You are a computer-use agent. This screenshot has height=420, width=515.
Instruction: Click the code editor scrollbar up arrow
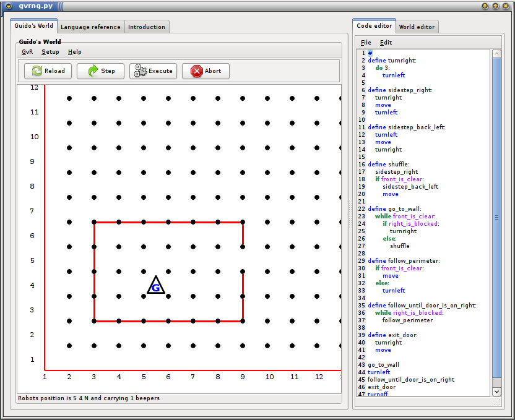click(x=496, y=53)
